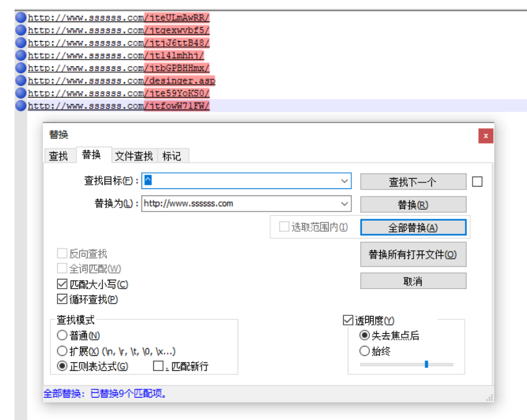Adjust the transparency slider handle
Viewport: 527px width, 420px height.
pyautogui.click(x=427, y=364)
